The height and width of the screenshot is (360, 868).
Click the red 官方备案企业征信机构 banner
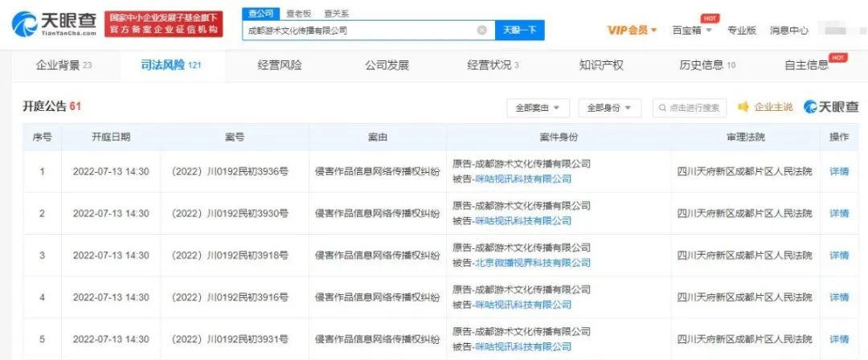tap(164, 24)
